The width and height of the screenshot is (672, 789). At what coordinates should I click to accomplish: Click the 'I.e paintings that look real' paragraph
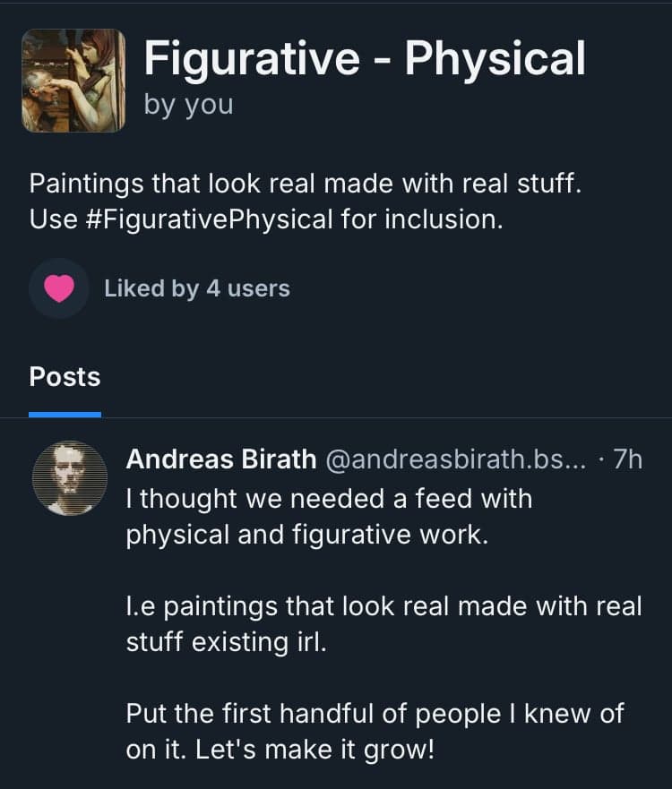coord(383,606)
